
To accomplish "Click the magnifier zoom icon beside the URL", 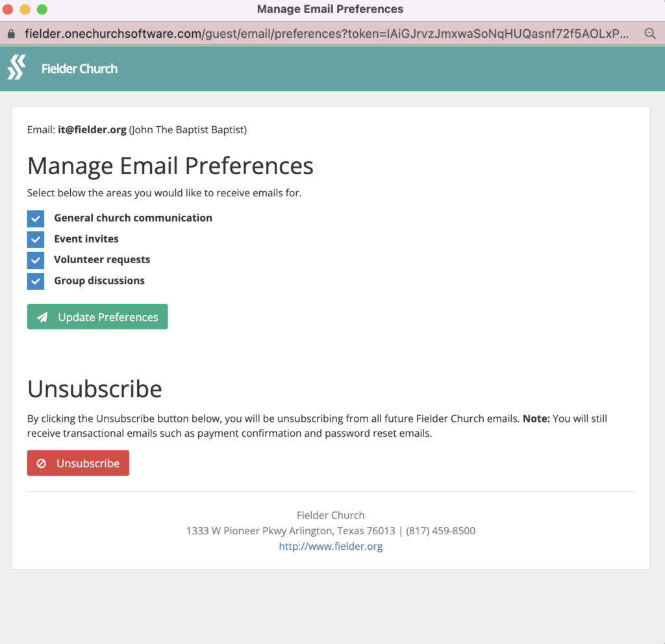I will coord(650,33).
